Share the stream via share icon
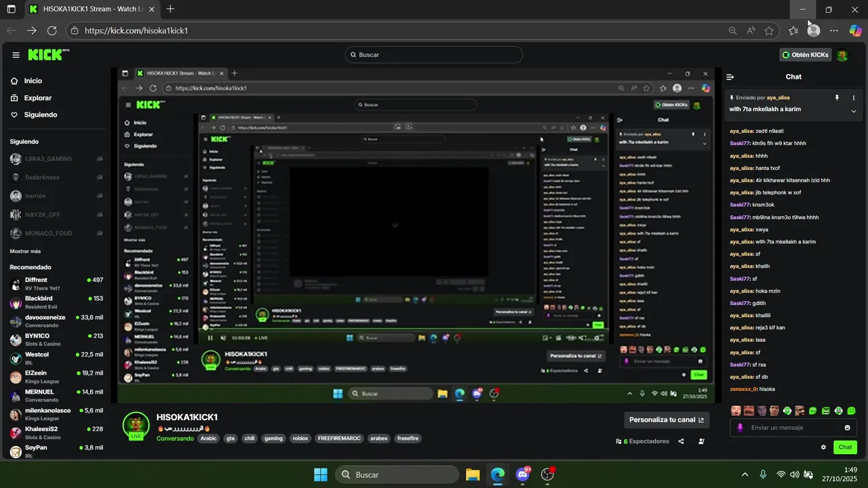This screenshot has width=868, height=488. (x=681, y=441)
